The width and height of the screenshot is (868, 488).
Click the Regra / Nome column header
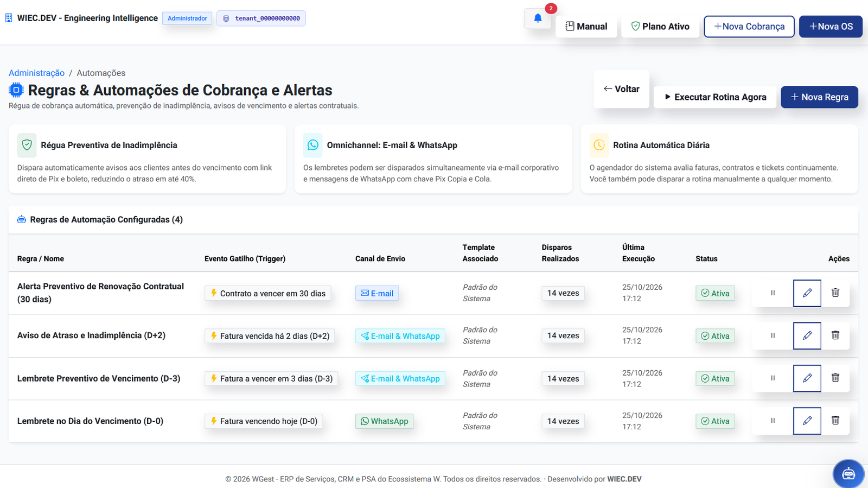[41, 258]
